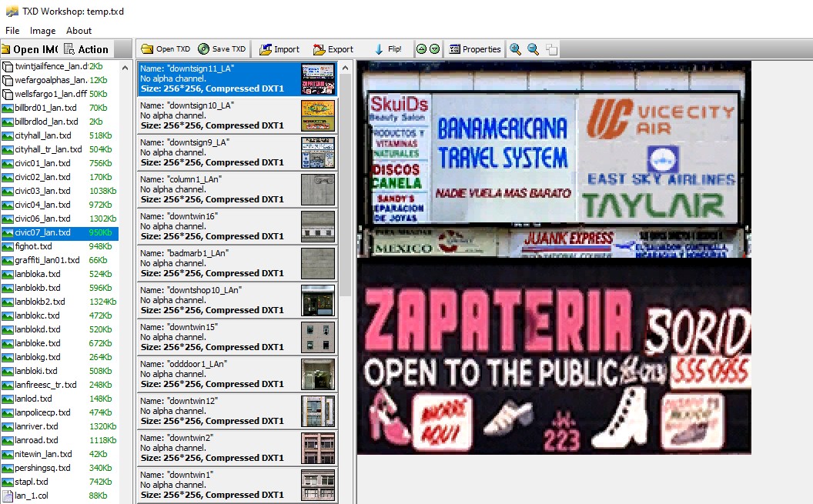Export the texture via Export button
Viewport: 813px width, 504px height.
click(x=333, y=49)
